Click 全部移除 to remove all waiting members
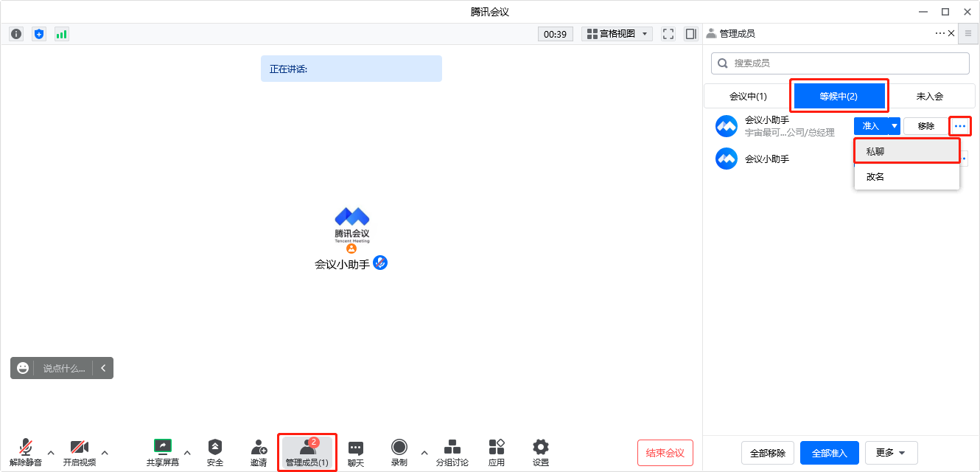Viewport: 980px width, 472px height. [x=768, y=453]
